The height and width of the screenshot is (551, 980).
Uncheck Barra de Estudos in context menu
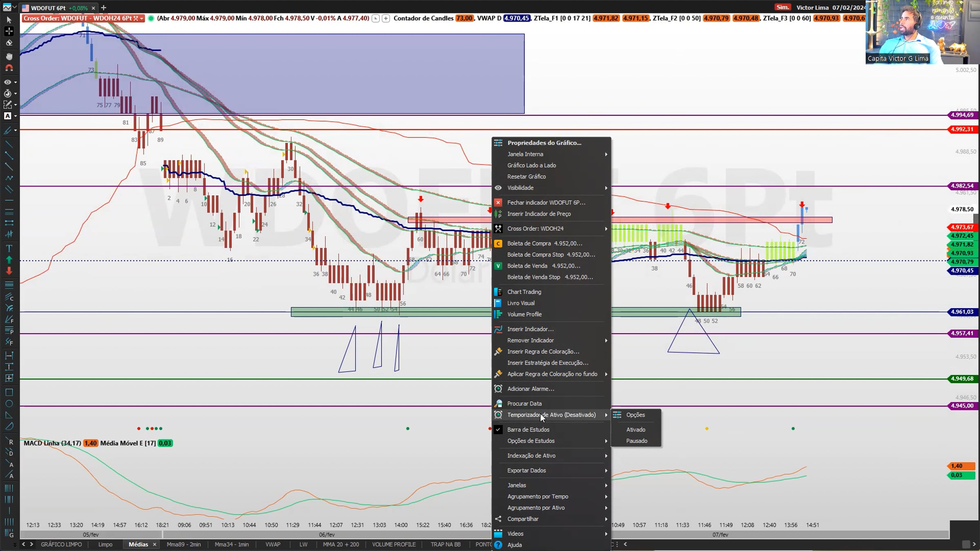(528, 429)
